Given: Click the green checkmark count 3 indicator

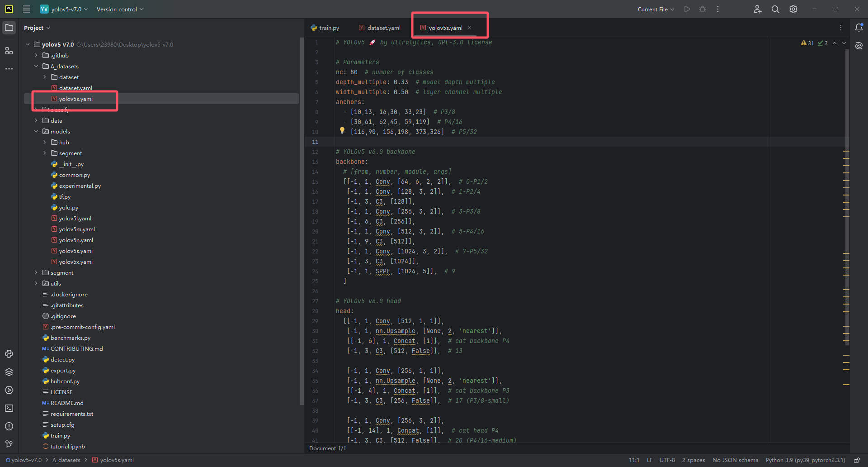Looking at the screenshot, I should (x=823, y=43).
